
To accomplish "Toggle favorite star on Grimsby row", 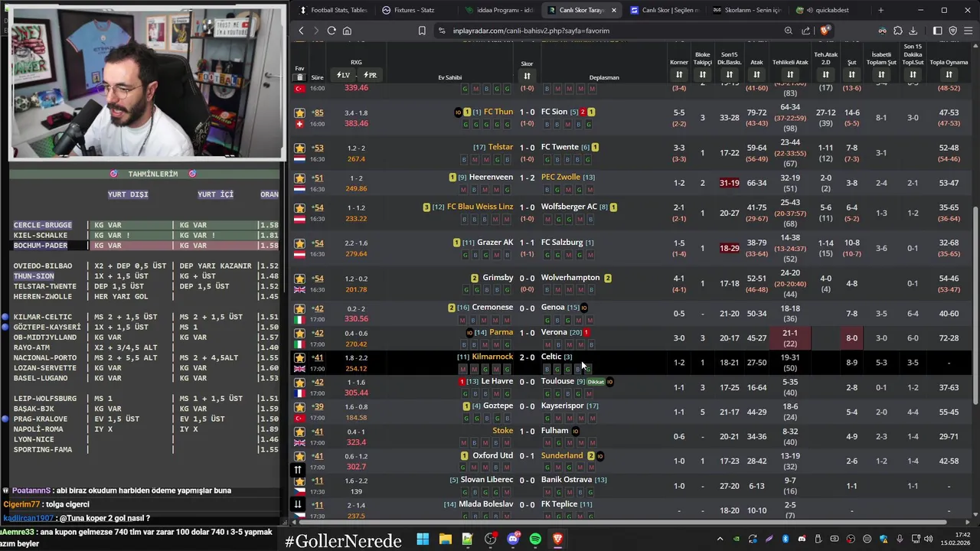I will [x=299, y=278].
